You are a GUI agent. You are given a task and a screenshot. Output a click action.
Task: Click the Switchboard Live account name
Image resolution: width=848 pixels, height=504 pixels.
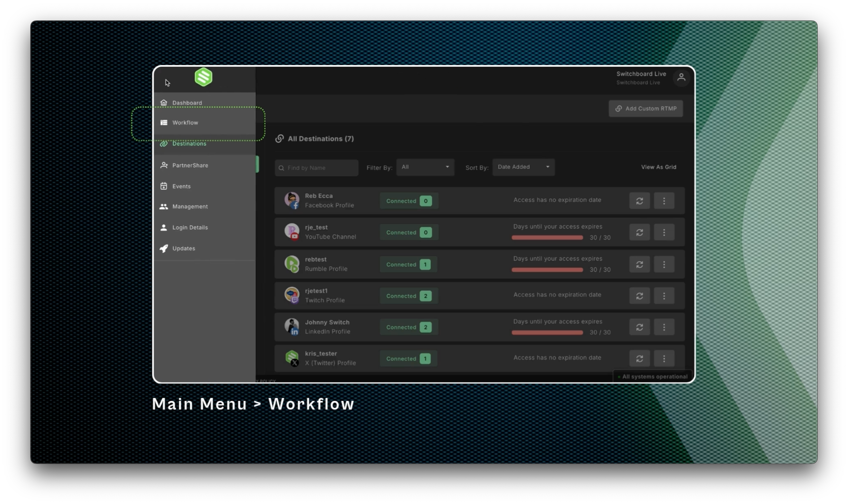pos(641,74)
